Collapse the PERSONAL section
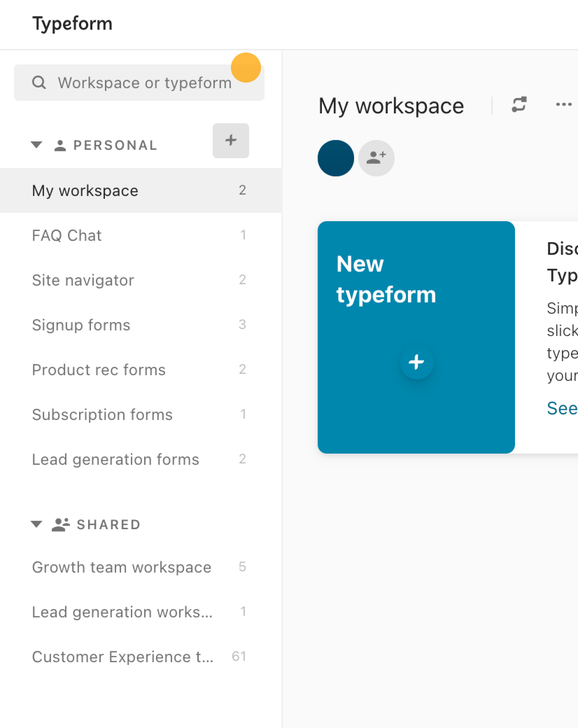This screenshot has width=578, height=728. pos(36,145)
